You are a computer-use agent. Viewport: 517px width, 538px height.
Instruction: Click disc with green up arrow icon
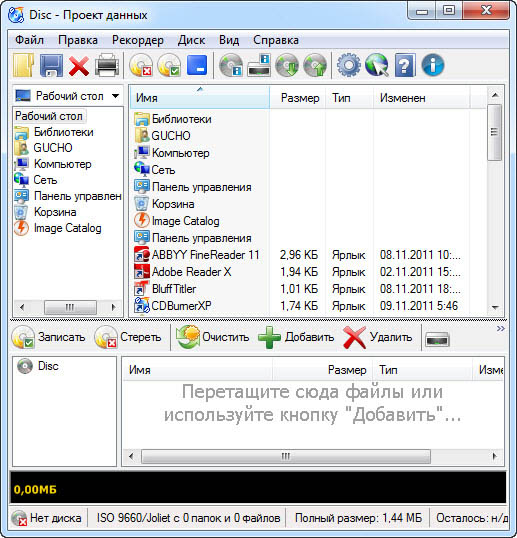(x=315, y=65)
